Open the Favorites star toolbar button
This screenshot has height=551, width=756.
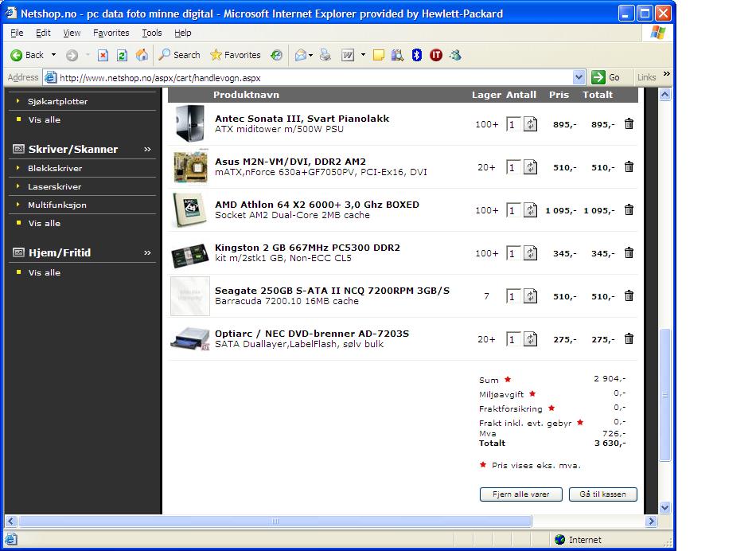236,55
